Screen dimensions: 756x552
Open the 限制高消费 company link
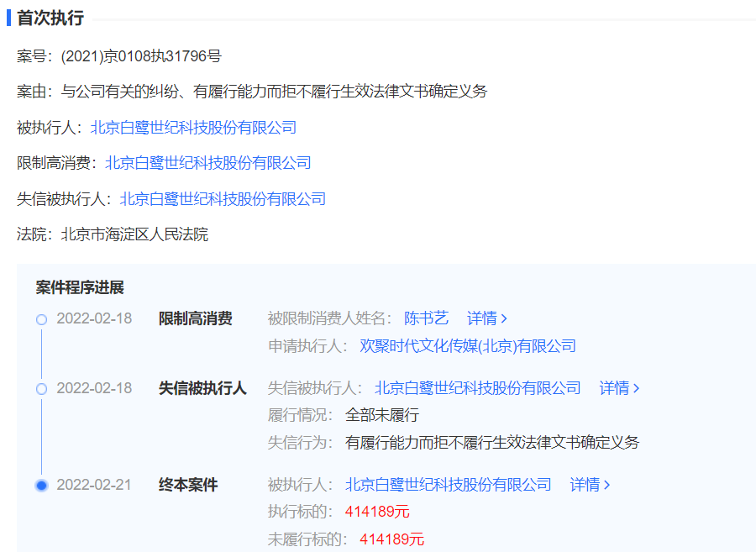tap(208, 162)
